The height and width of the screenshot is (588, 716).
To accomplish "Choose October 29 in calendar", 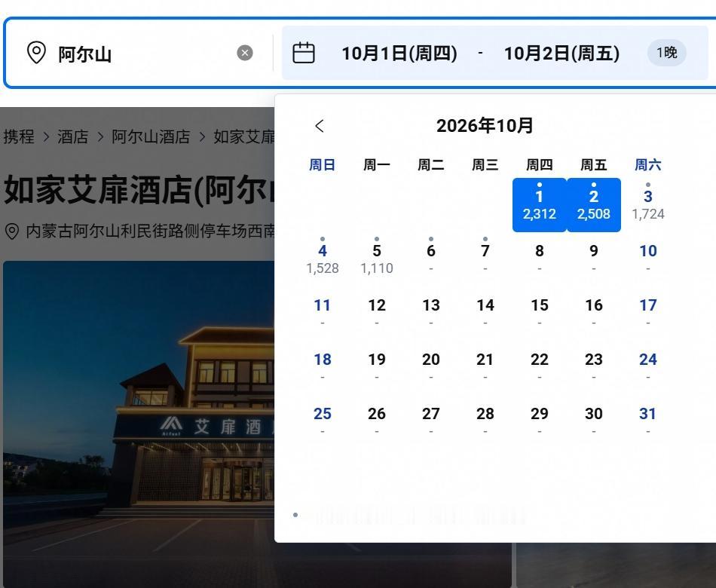I will tap(540, 422).
